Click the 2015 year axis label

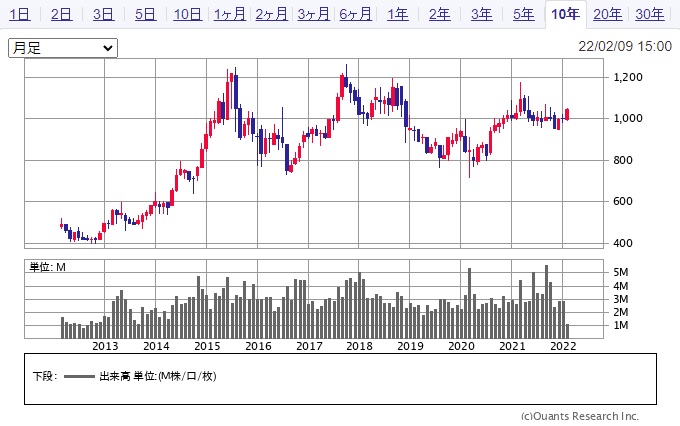(207, 346)
